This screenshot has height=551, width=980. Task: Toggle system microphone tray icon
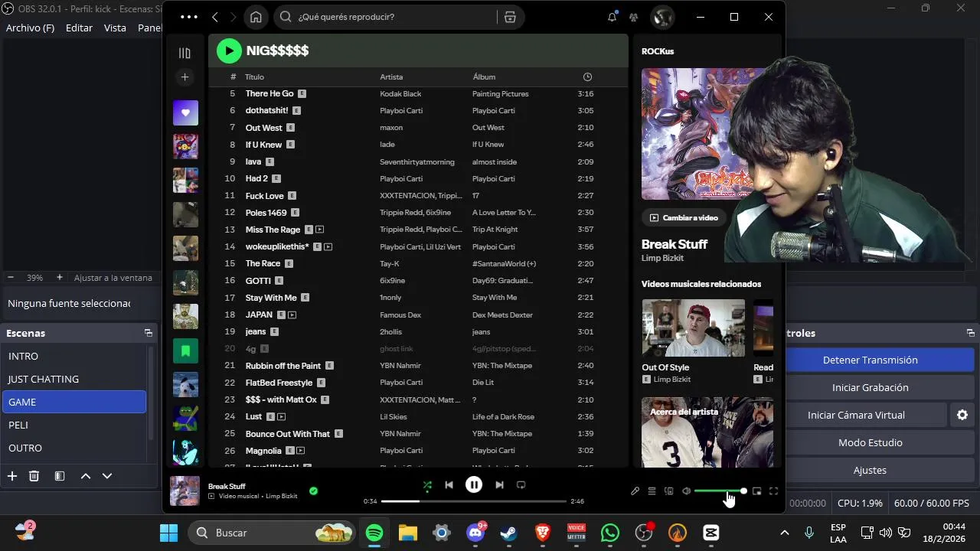809,533
